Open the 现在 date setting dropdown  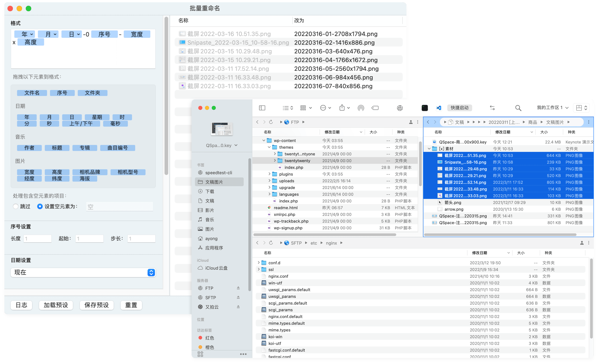[151, 273]
